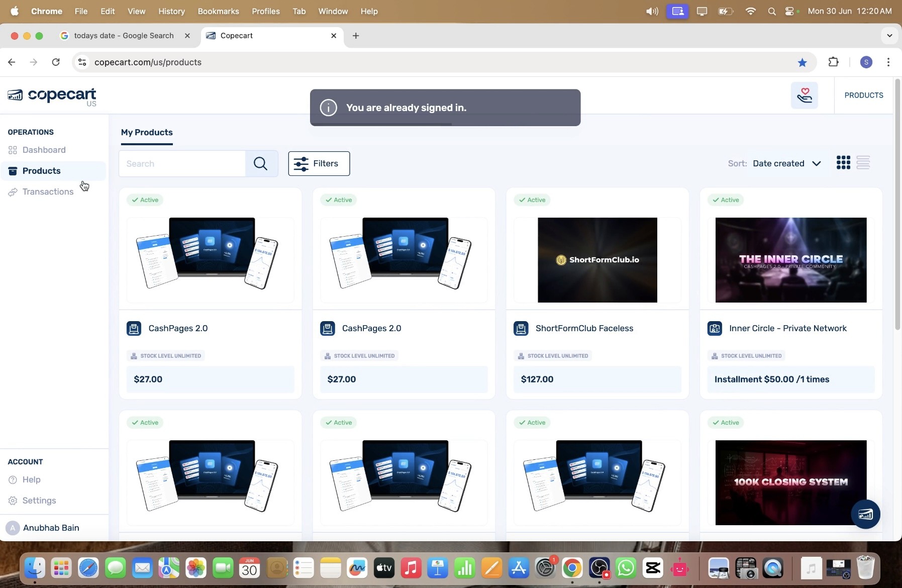Open the Settings link in Account
This screenshot has width=902, height=588.
pyautogui.click(x=39, y=501)
